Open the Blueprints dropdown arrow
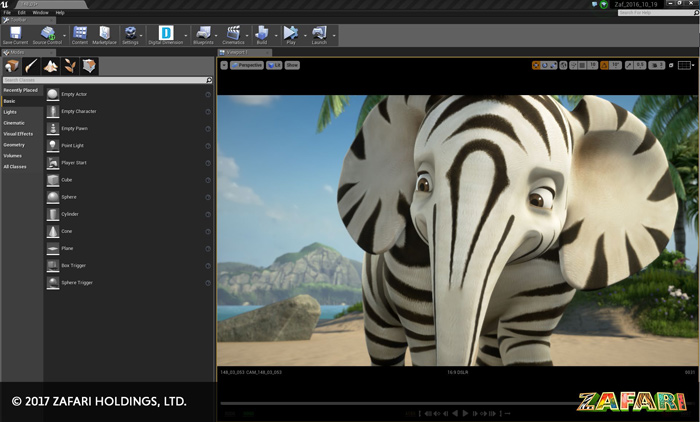 216,35
